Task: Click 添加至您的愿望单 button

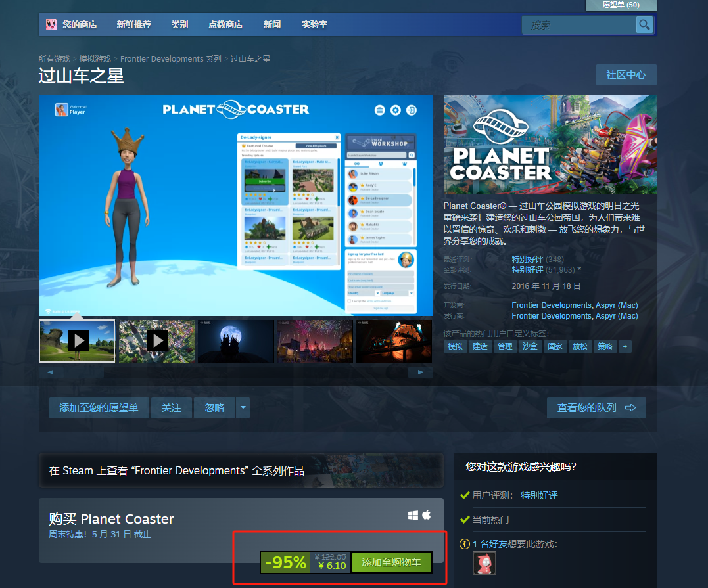Action: pyautogui.click(x=99, y=408)
